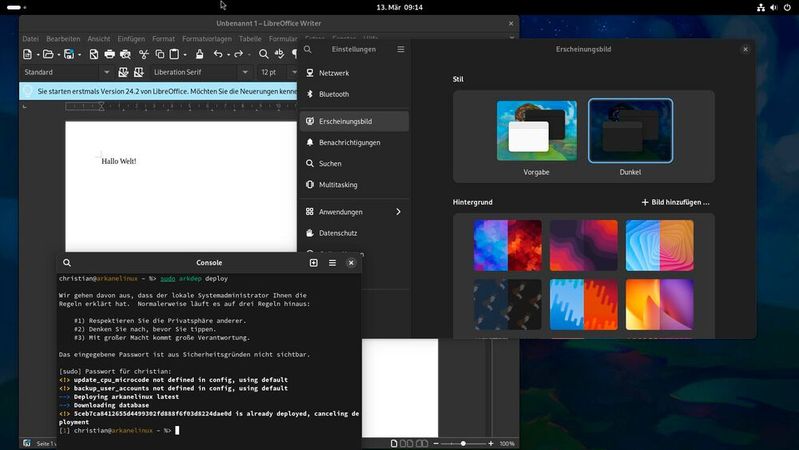Click the font size 12 pt field
The image size is (799, 450).
click(273, 72)
